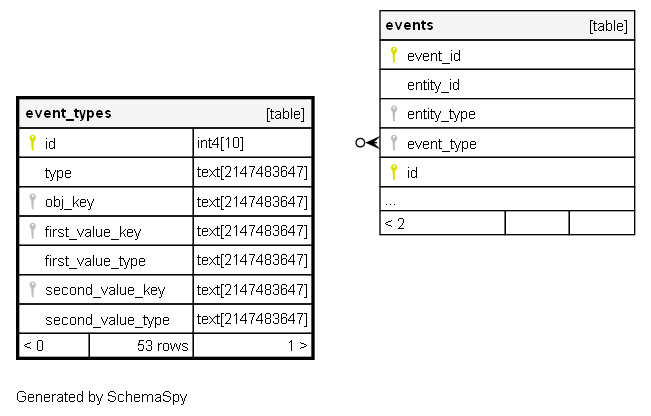Select the entity_id column in events

433,85
